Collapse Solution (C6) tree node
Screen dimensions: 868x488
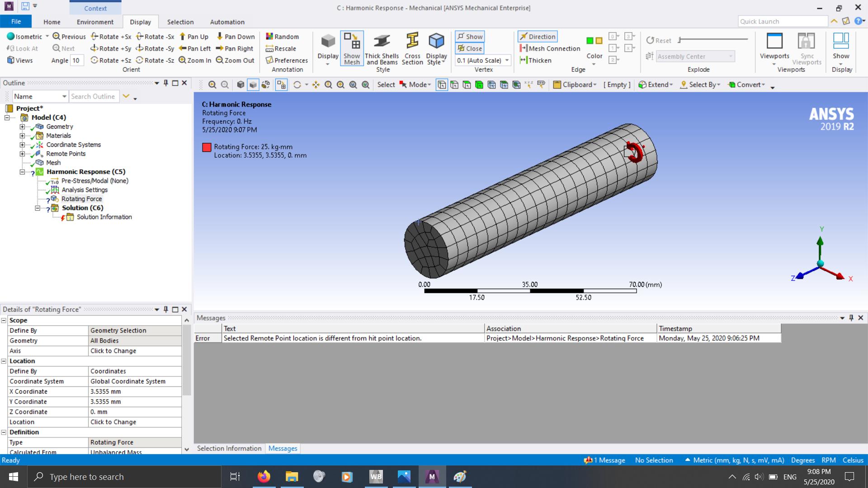tap(38, 208)
